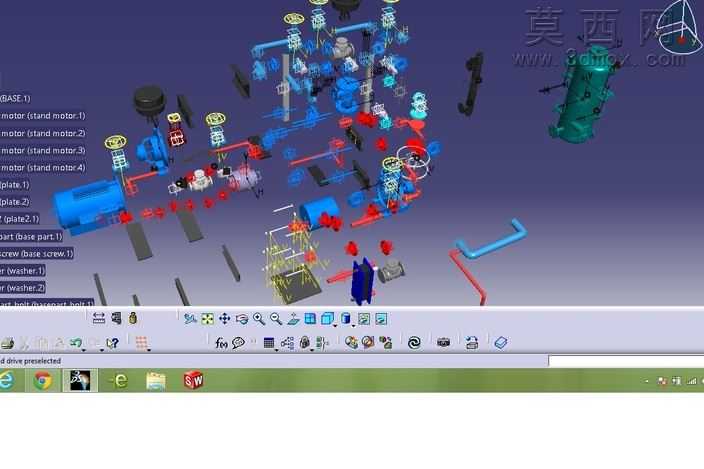Select the motor (stand motor.2) node
This screenshot has width=704, height=469.
point(43,133)
